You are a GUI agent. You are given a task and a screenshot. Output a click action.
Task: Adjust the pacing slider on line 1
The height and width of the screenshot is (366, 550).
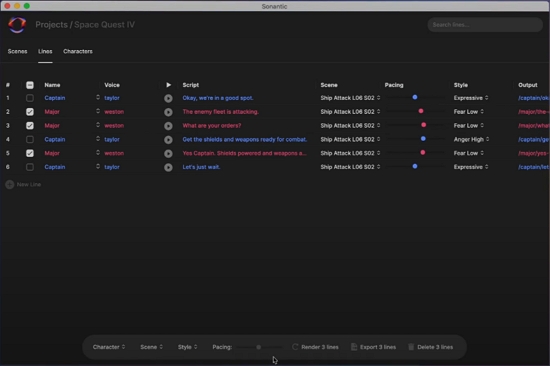pyautogui.click(x=415, y=97)
